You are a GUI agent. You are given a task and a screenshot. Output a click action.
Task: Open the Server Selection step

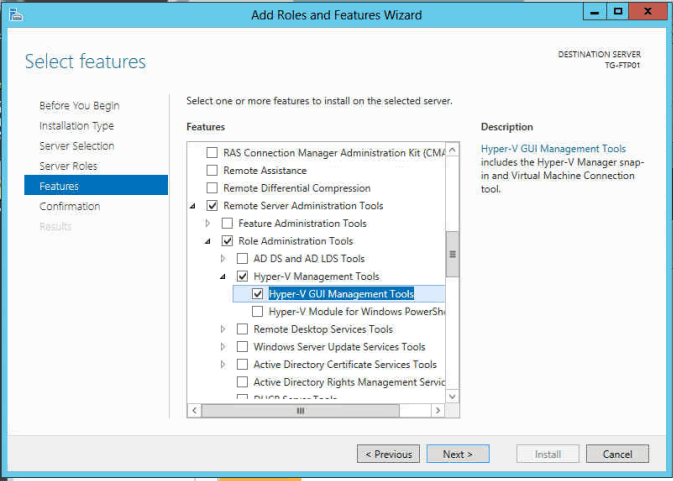(77, 146)
